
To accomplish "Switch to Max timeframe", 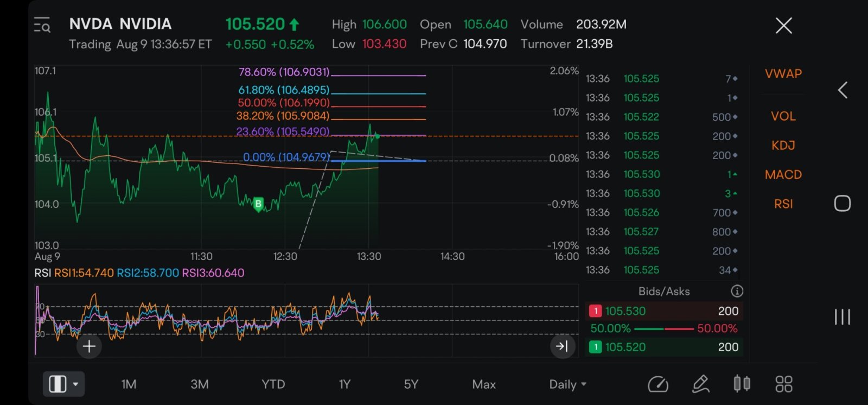I will point(484,384).
